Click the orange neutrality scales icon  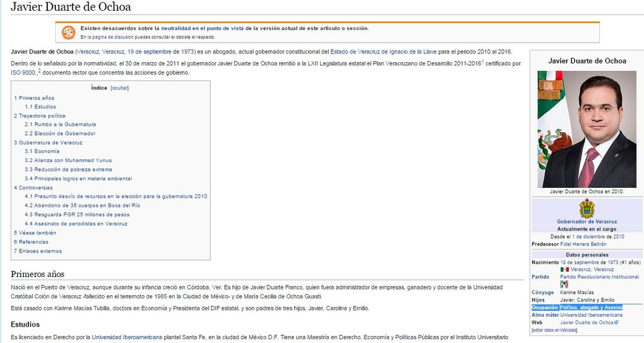[x=68, y=32]
